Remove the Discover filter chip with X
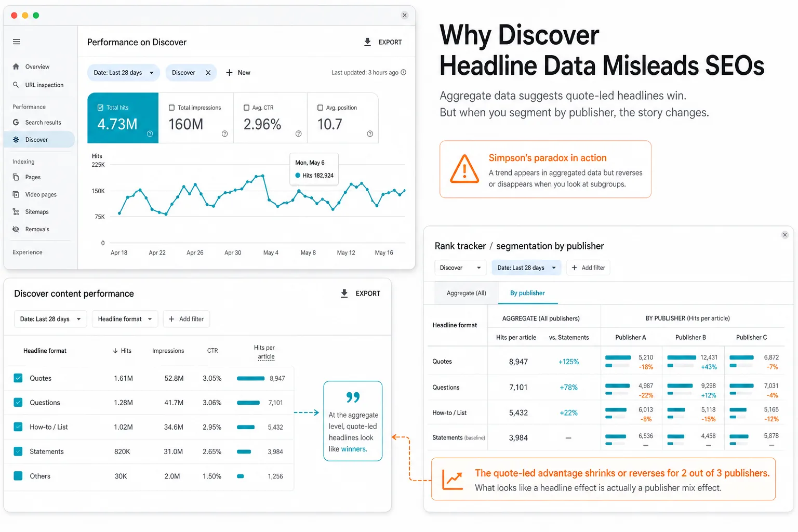 tap(208, 73)
